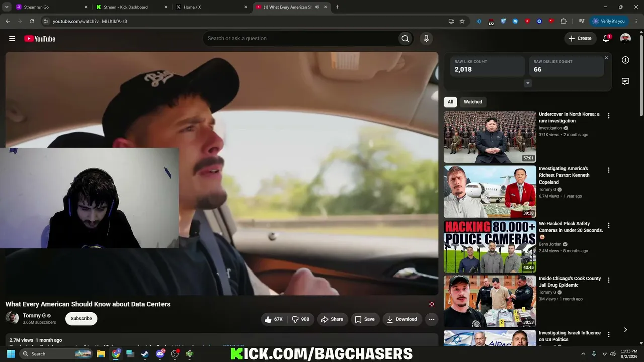Screen dimensions: 644x362
Task: Mute the YouTube tab audio
Action: pyautogui.click(x=317, y=7)
